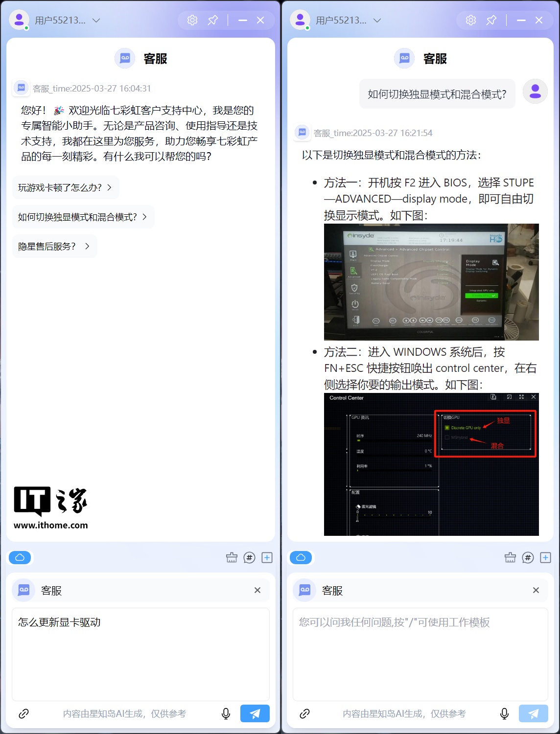
Task: Select the 玩游戏卡顿了怎么办 suggested question
Action: 65,187
